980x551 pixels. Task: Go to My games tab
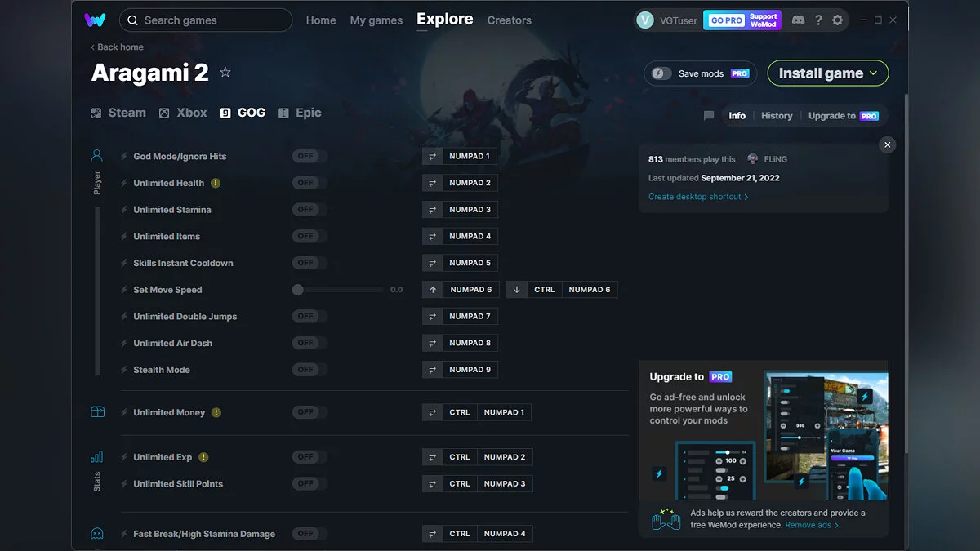[x=376, y=20]
